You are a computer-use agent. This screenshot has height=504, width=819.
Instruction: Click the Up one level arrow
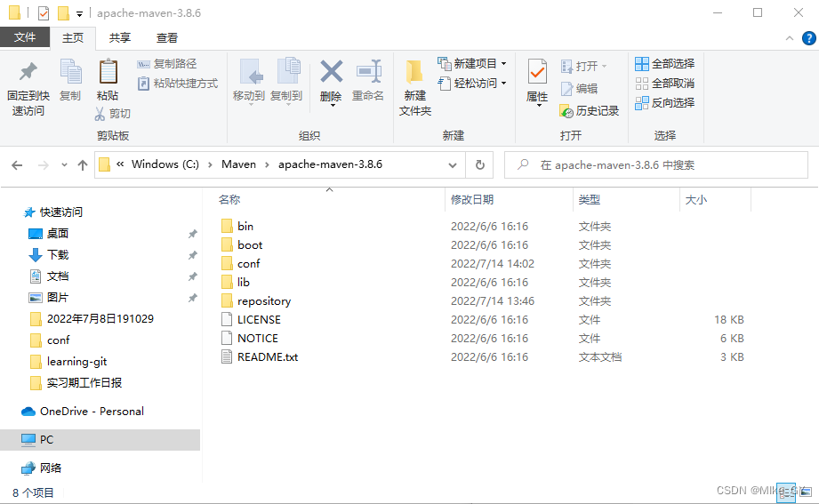83,165
